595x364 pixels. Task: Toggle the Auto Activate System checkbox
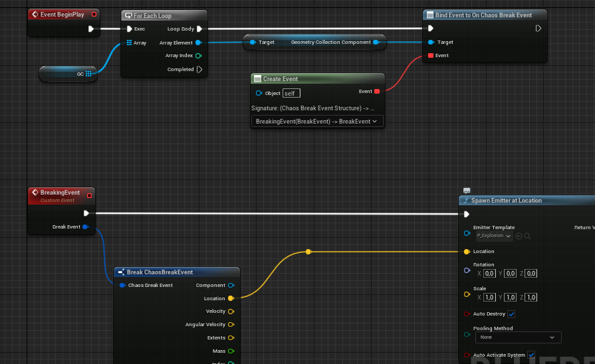point(531,355)
